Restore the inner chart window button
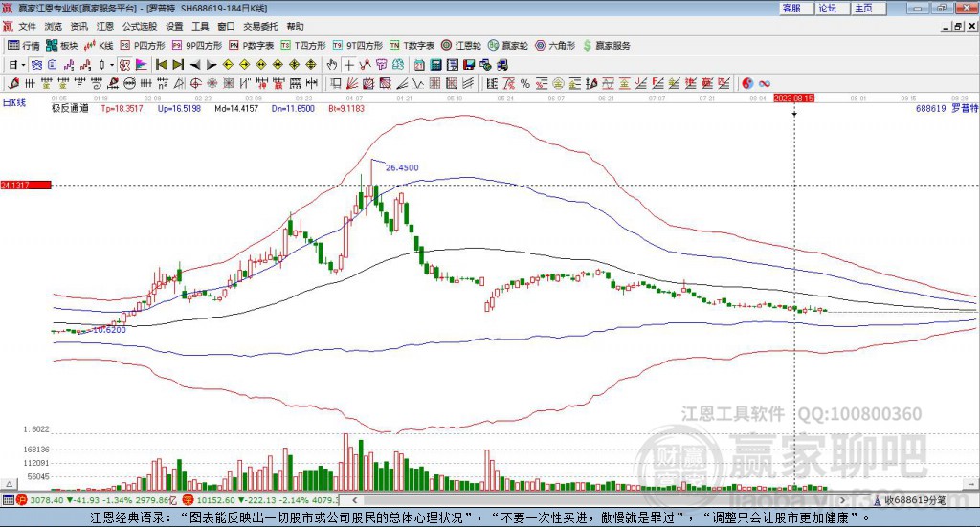The image size is (980, 527). coord(958,26)
